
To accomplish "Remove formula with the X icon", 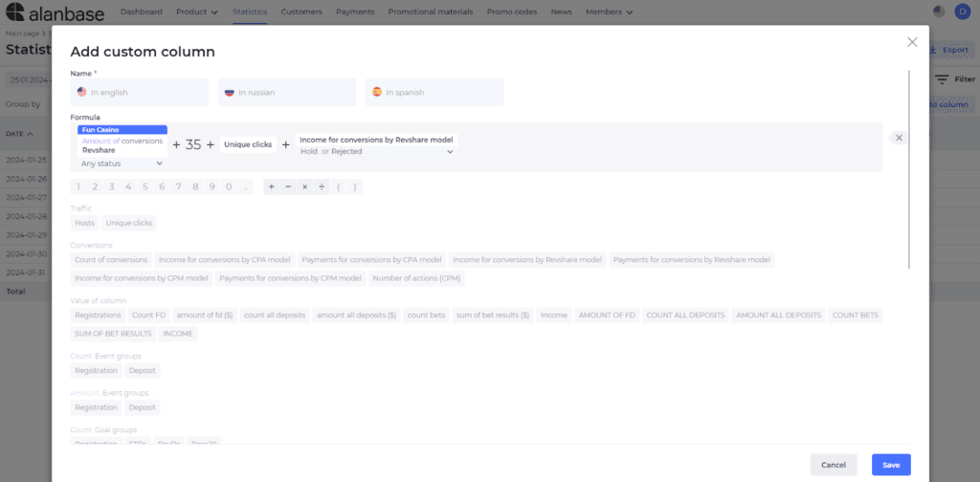I will coord(899,138).
